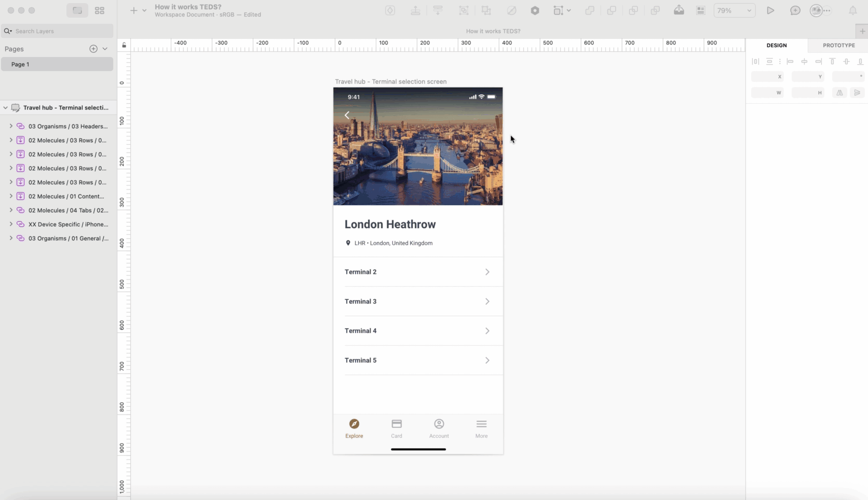Expand the 02 Molecules / 04 Tabs layer
The height and width of the screenshot is (500, 868).
point(11,210)
